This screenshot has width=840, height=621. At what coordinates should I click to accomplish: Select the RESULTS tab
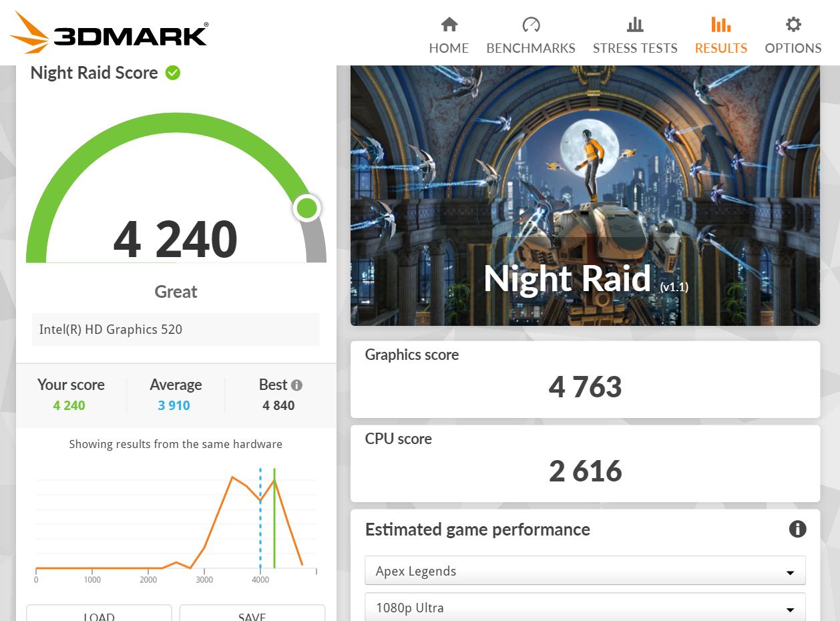(721, 36)
